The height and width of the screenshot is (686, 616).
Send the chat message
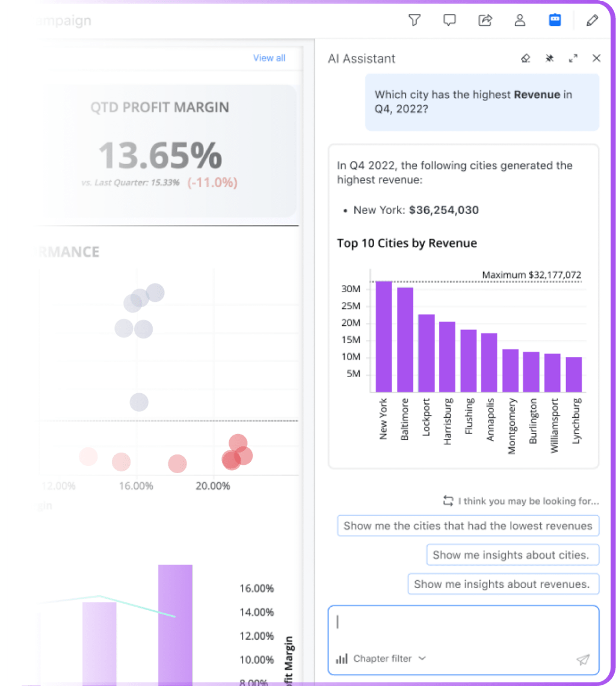(x=582, y=660)
